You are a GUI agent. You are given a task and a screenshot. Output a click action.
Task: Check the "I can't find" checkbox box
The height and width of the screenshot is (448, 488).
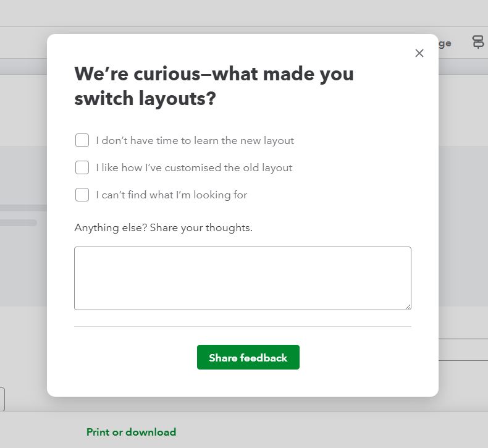coord(82,195)
